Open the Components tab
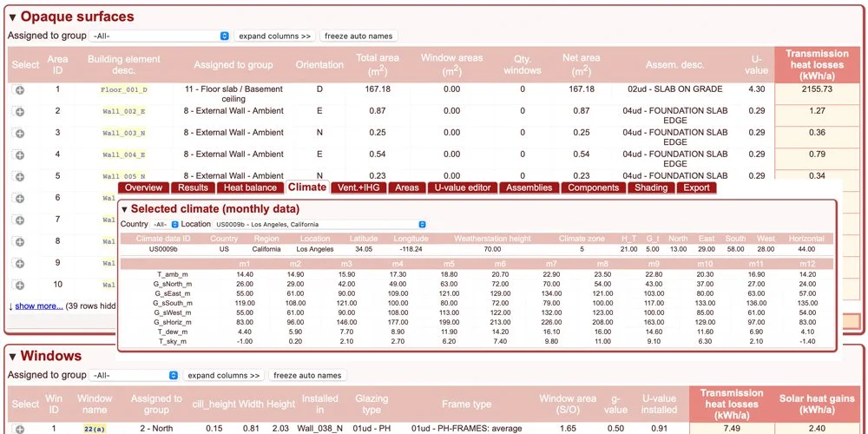Screen dimensions: 868x434 tap(594, 187)
